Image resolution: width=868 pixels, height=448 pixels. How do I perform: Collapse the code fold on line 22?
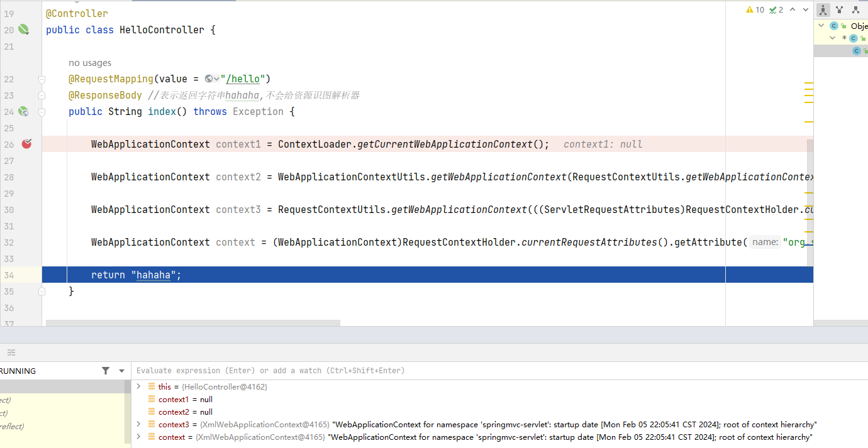[x=42, y=79]
